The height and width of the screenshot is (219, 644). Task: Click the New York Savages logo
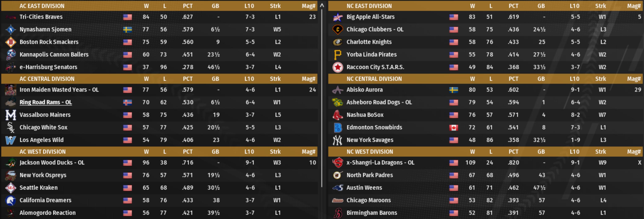pos(338,140)
